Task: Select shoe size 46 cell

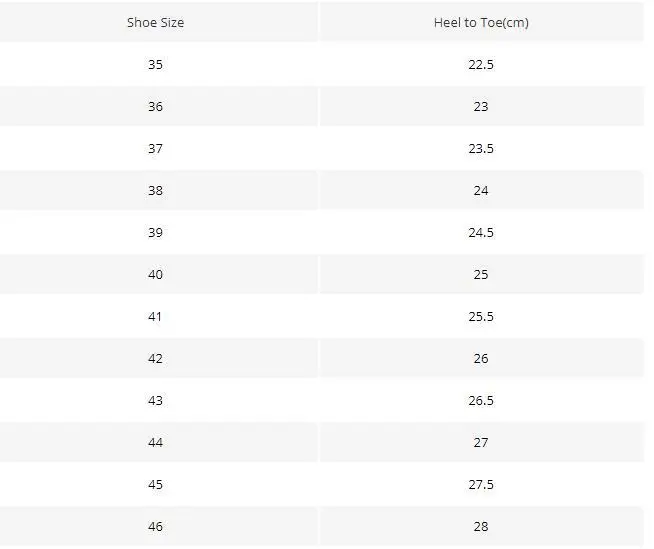Action: pyautogui.click(x=155, y=526)
